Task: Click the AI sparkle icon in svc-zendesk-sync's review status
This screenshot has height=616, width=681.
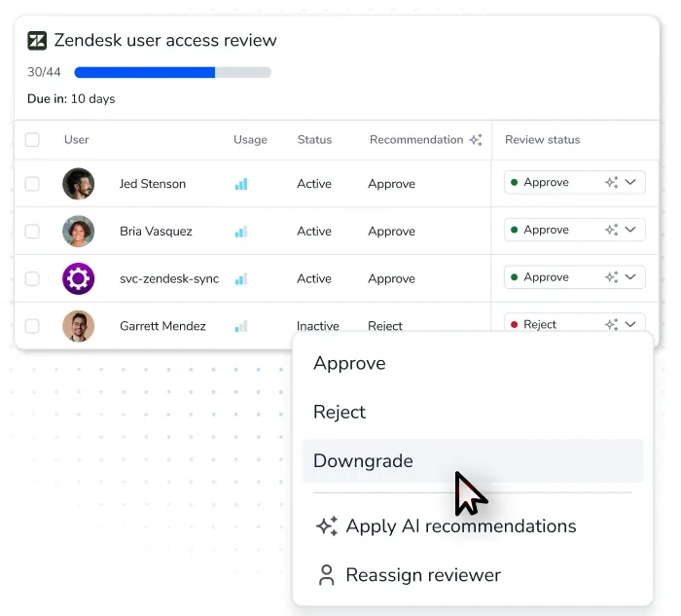Action: coord(612,276)
